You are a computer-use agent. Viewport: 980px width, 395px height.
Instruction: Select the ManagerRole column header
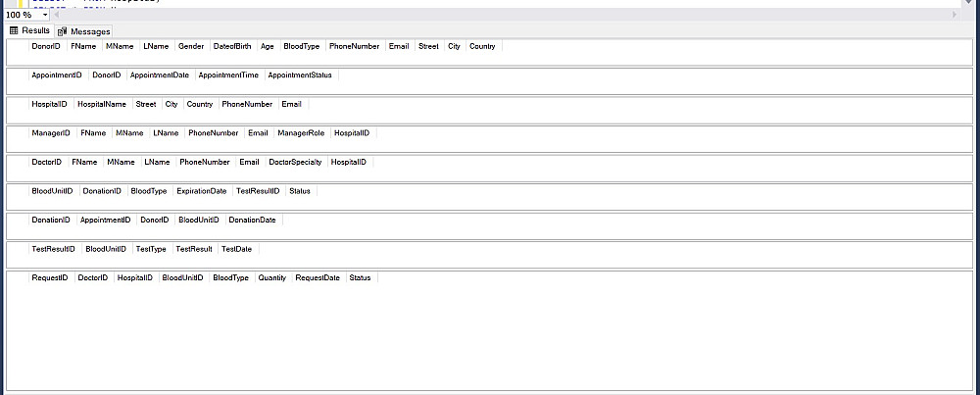301,133
